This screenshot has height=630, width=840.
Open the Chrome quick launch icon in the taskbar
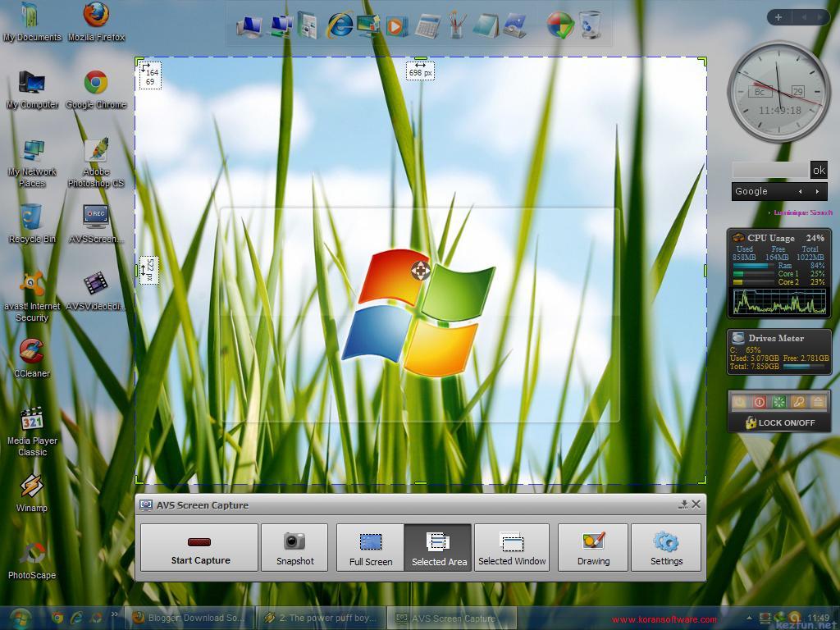[57, 618]
